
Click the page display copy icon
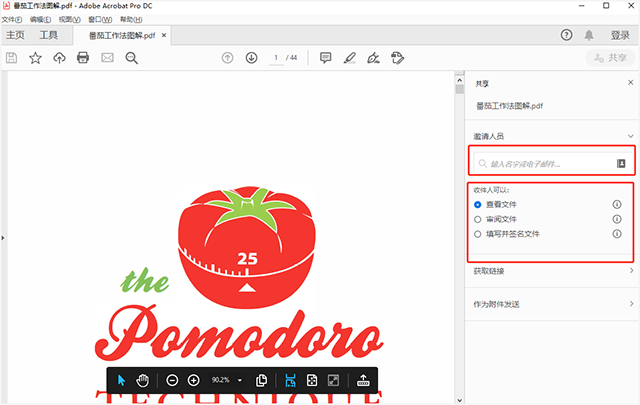tap(261, 381)
